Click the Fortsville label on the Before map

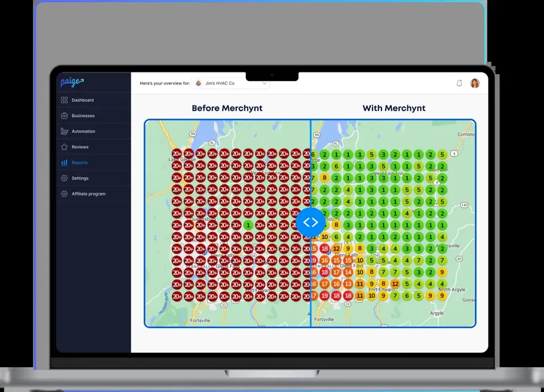(x=200, y=320)
